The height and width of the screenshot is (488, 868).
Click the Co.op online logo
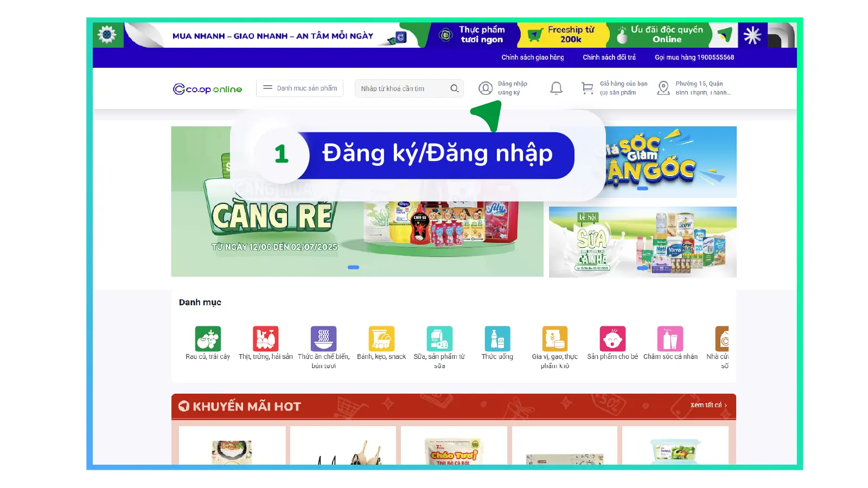207,88
